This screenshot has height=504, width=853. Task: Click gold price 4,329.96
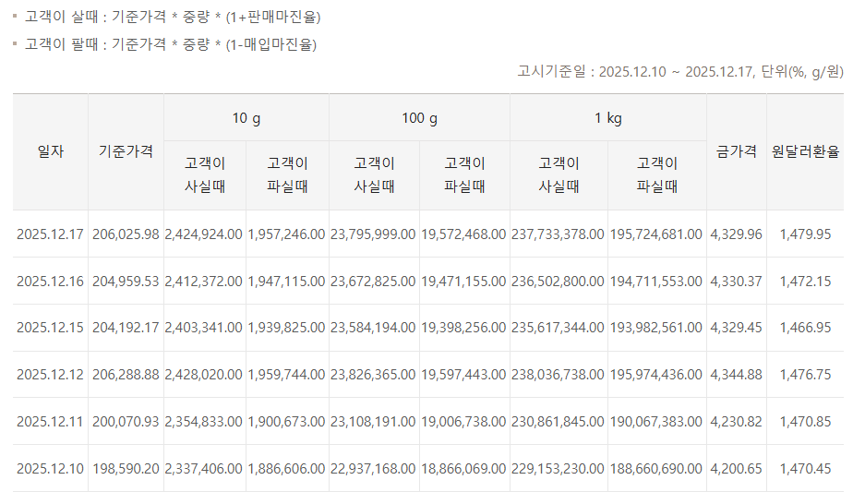(x=736, y=234)
